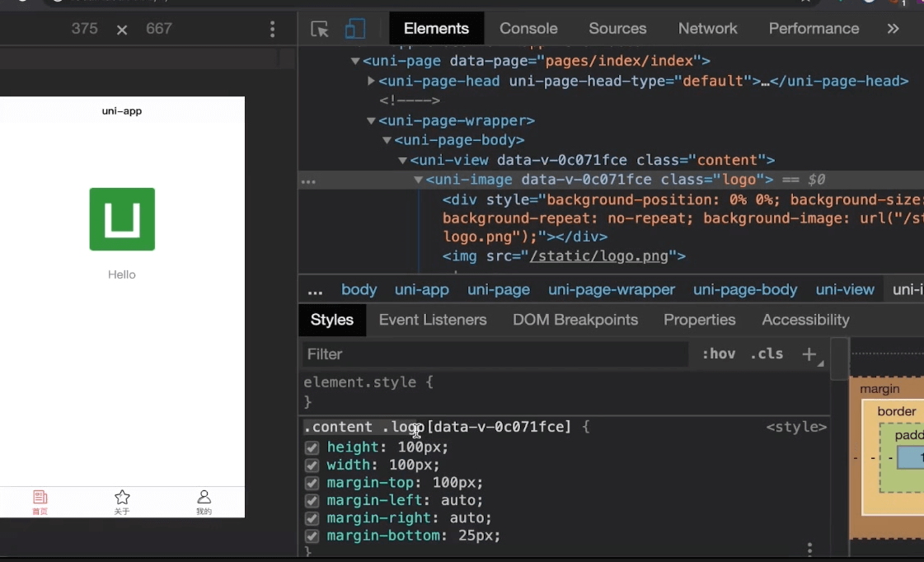The width and height of the screenshot is (924, 562).
Task: Click the .content .logo selector text
Action: click(x=364, y=427)
